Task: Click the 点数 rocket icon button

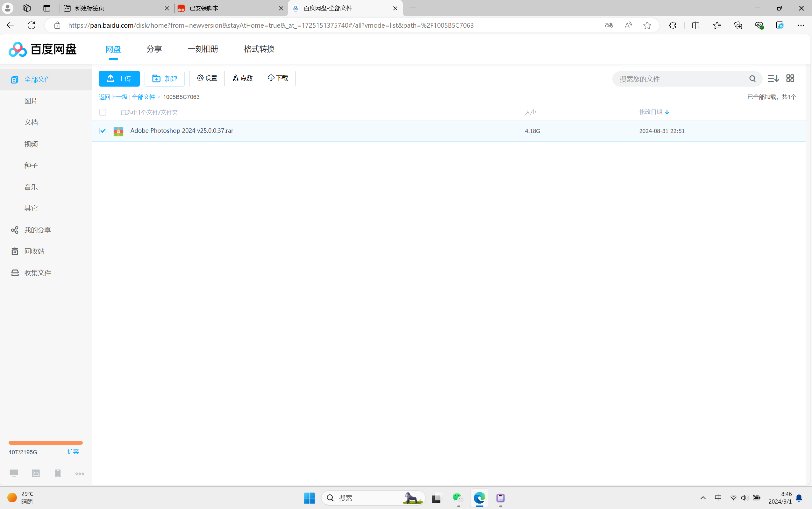Action: tap(242, 78)
